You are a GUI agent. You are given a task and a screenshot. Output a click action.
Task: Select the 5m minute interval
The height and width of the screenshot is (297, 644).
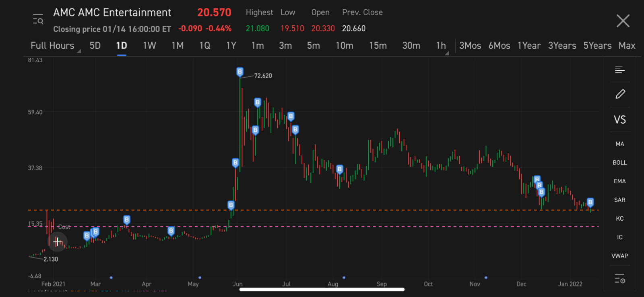pyautogui.click(x=314, y=45)
